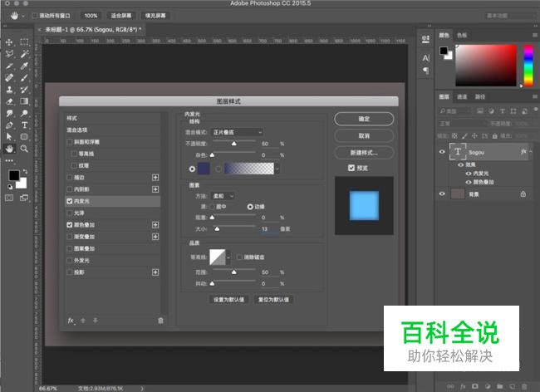Screen dimensions: 540x392
Task: Enable the 内阴影 style checkbox
Action: tap(70, 189)
